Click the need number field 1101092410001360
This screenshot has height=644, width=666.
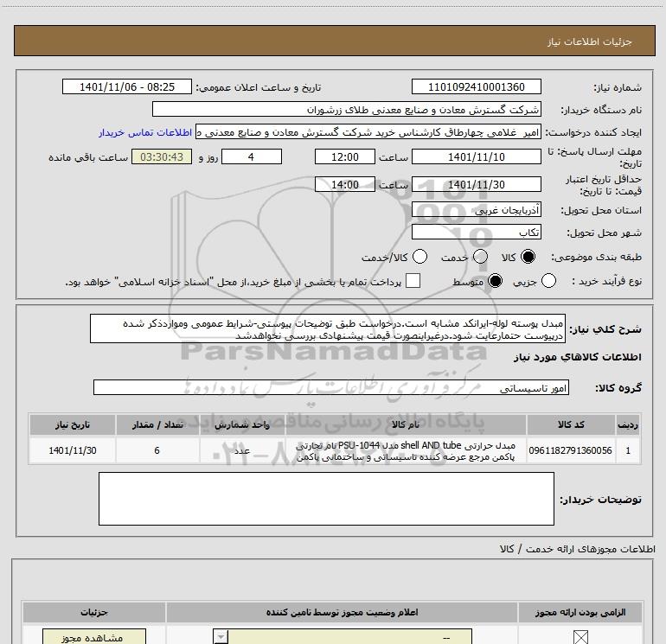[476, 87]
